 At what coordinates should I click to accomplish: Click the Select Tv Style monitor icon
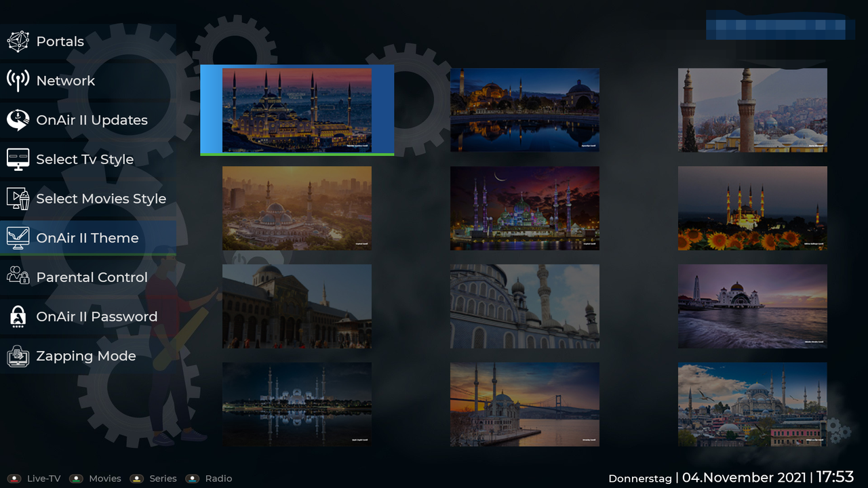18,159
